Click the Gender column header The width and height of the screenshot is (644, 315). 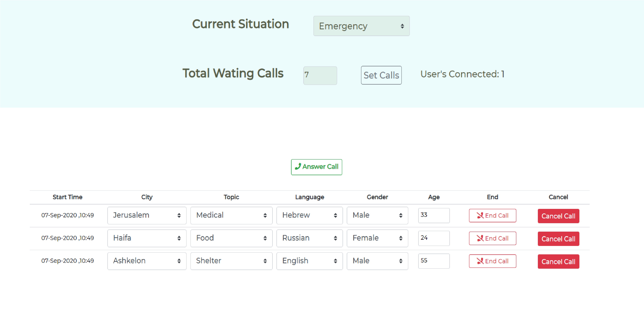pos(377,197)
